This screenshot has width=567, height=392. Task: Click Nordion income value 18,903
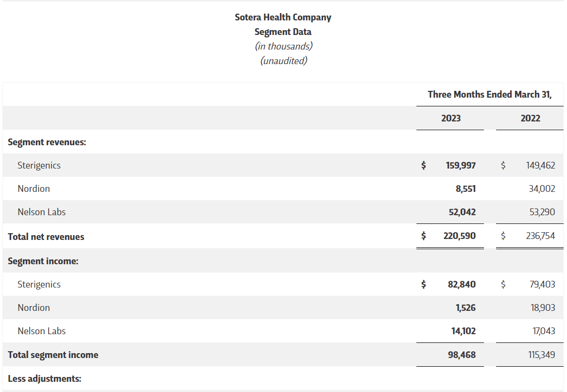click(x=543, y=308)
